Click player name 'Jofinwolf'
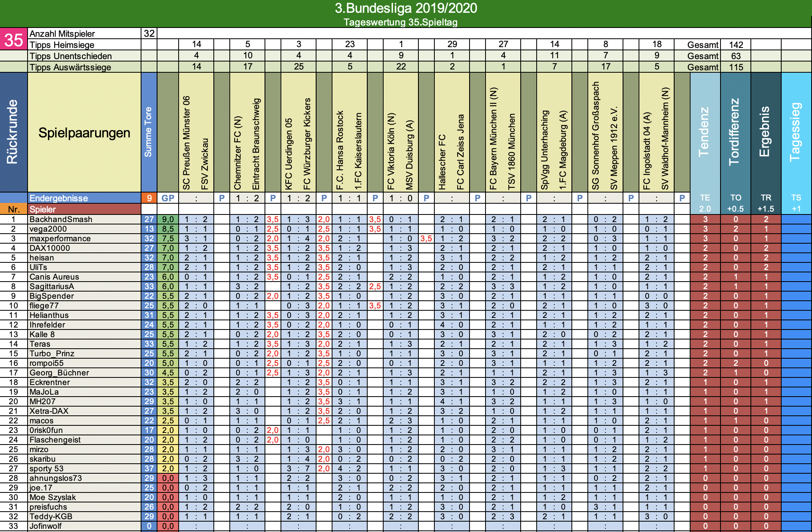The height and width of the screenshot is (532, 812). point(45,526)
